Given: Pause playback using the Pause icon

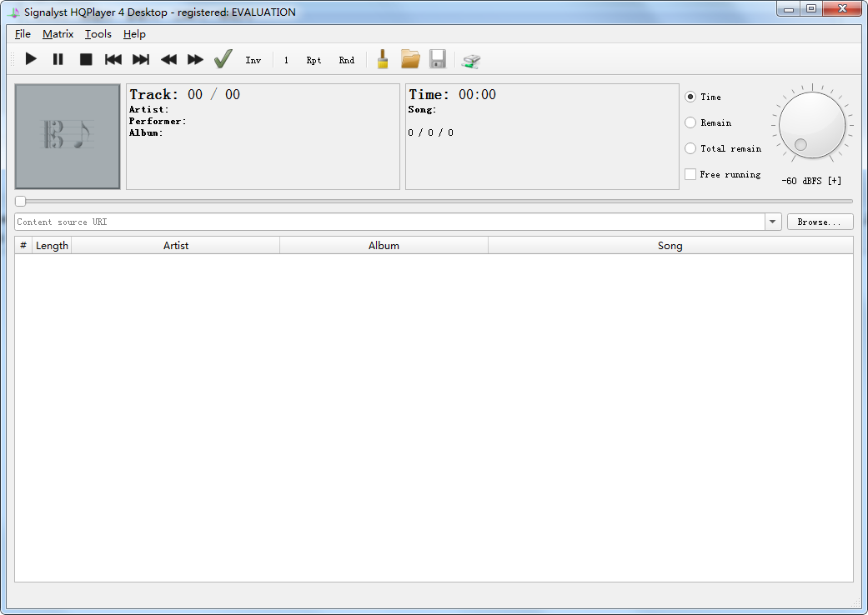Looking at the screenshot, I should [x=58, y=59].
